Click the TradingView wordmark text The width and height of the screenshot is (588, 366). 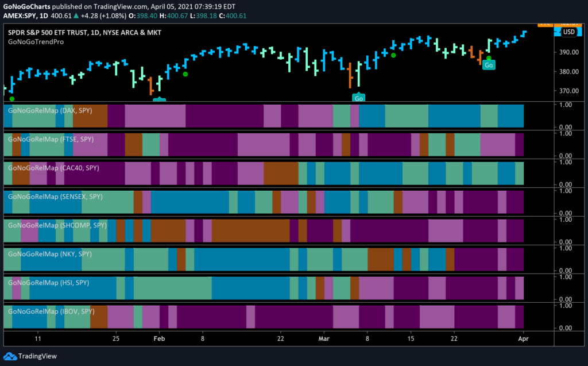(x=37, y=356)
